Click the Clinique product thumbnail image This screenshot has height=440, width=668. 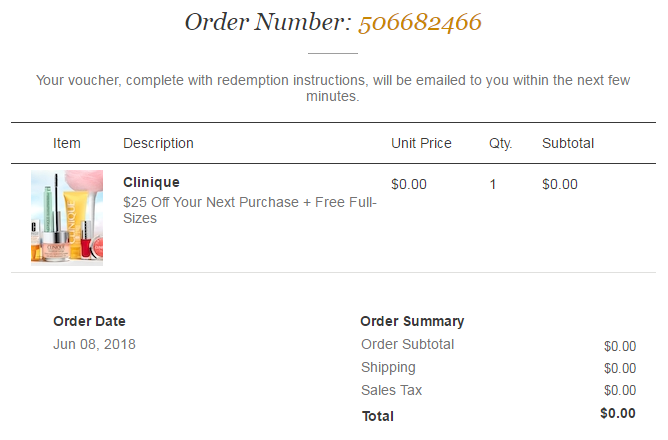(x=66, y=217)
